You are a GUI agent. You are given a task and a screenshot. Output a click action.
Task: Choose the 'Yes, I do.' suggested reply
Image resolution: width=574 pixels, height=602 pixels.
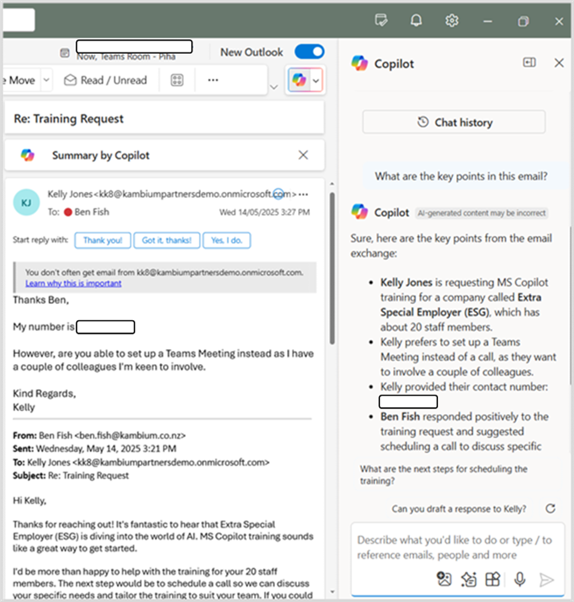coord(227,240)
